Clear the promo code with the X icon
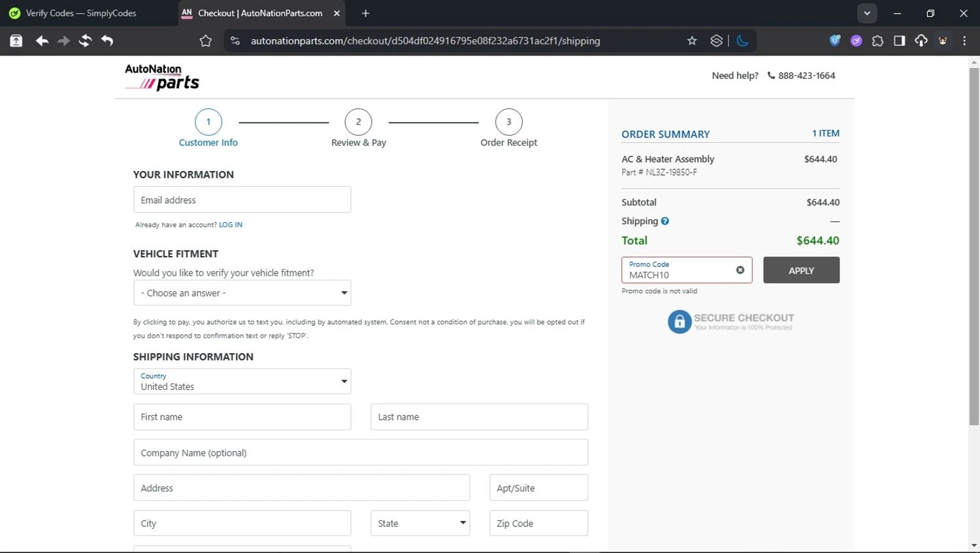This screenshot has height=553, width=980. pos(740,270)
